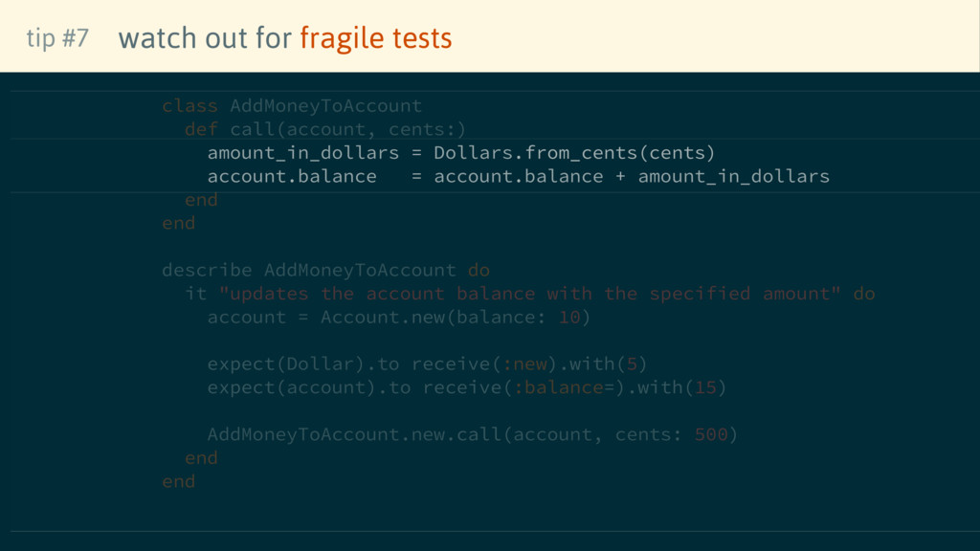Click the highlighted "Dollars.from_cents(cents)" call

pyautogui.click(x=574, y=153)
